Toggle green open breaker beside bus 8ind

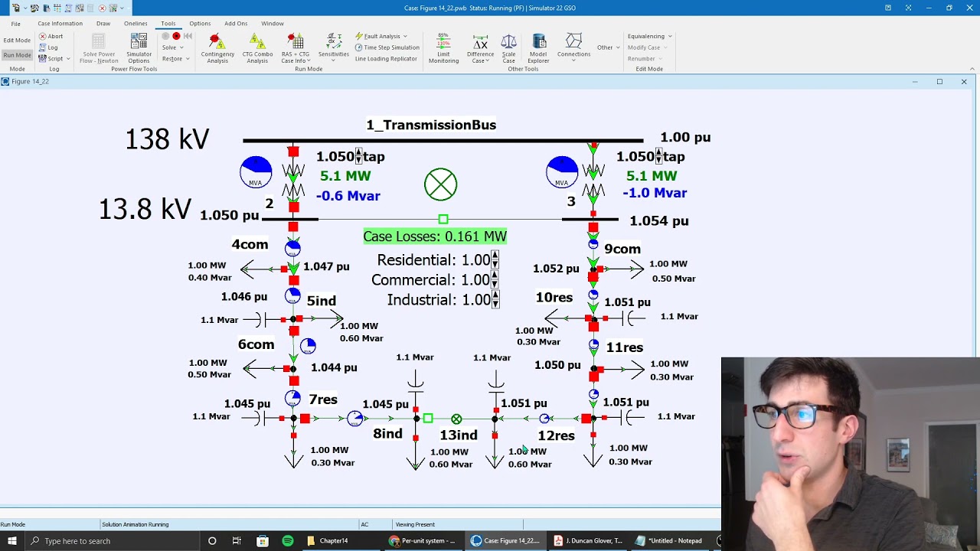coord(428,419)
